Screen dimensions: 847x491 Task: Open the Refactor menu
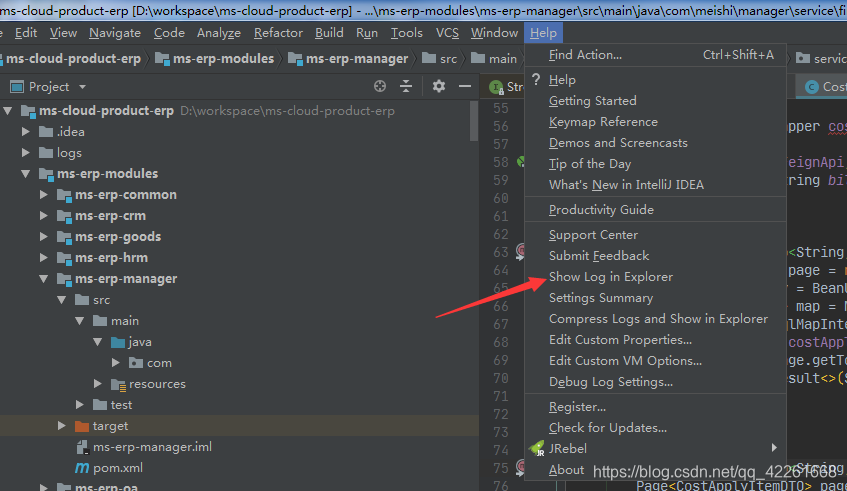coord(278,33)
